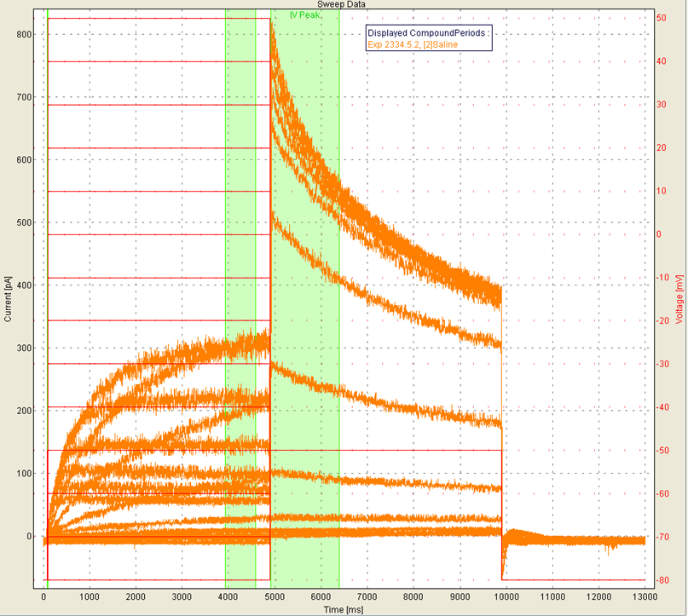Click the -40 tick label on voltage axis

coord(661,407)
